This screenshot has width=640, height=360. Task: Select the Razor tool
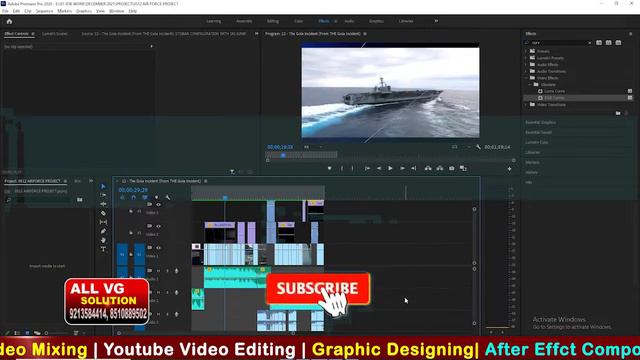(x=103, y=213)
